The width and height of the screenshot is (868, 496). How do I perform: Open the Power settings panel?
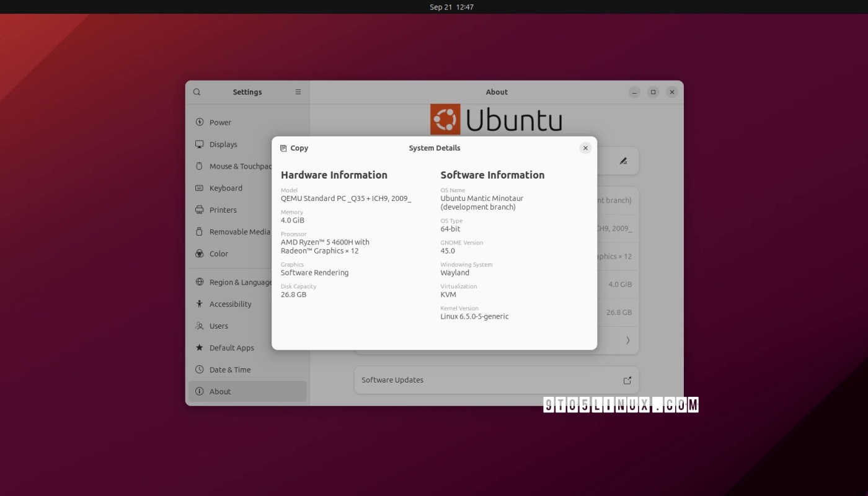[247, 122]
